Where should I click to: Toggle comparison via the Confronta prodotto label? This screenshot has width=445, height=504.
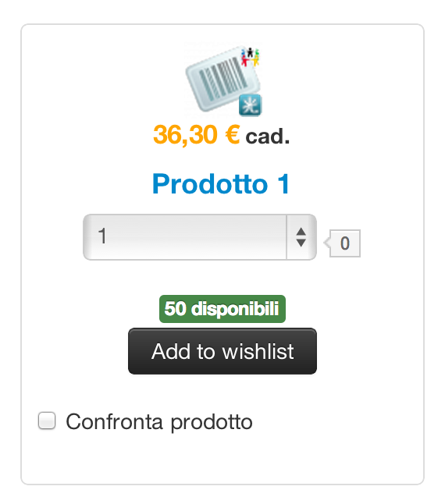(x=159, y=422)
